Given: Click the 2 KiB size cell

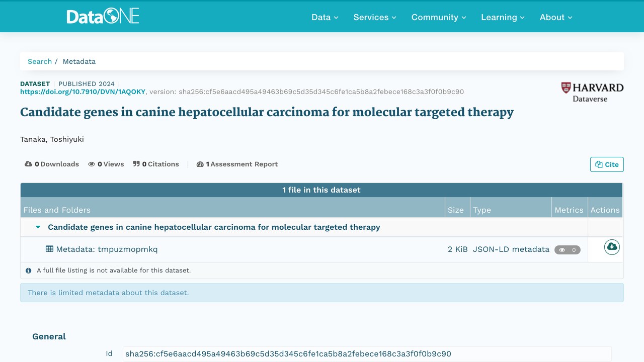Looking at the screenshot, I should [x=458, y=249].
